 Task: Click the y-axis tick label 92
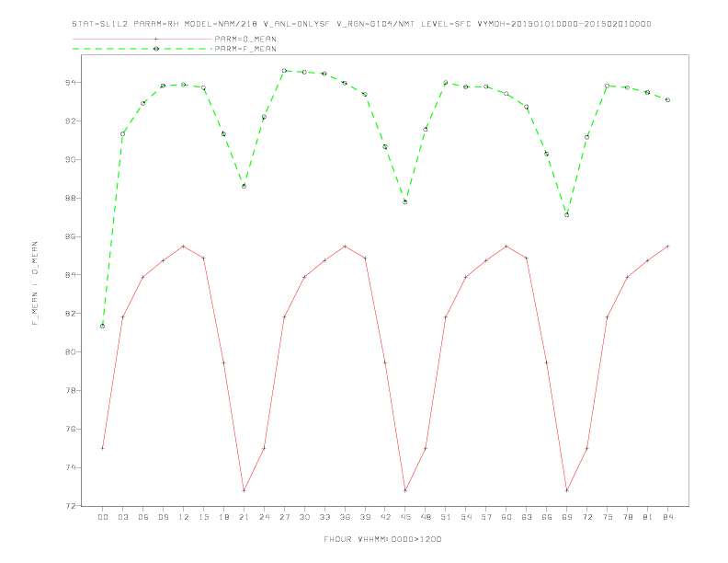71,121
